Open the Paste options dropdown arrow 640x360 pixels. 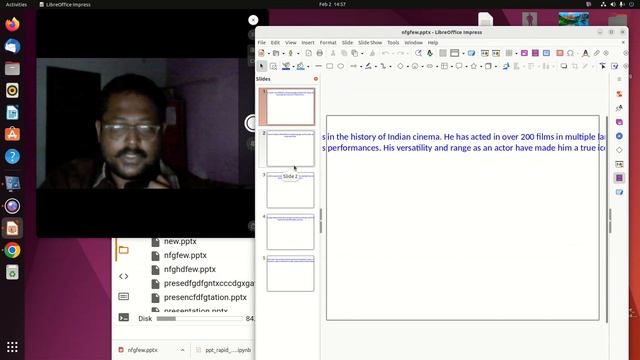(362, 53)
